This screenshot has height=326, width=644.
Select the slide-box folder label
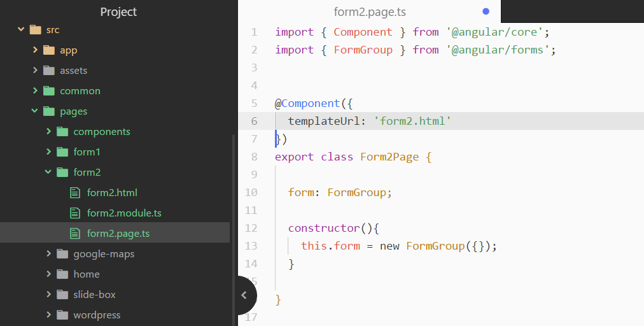point(94,294)
